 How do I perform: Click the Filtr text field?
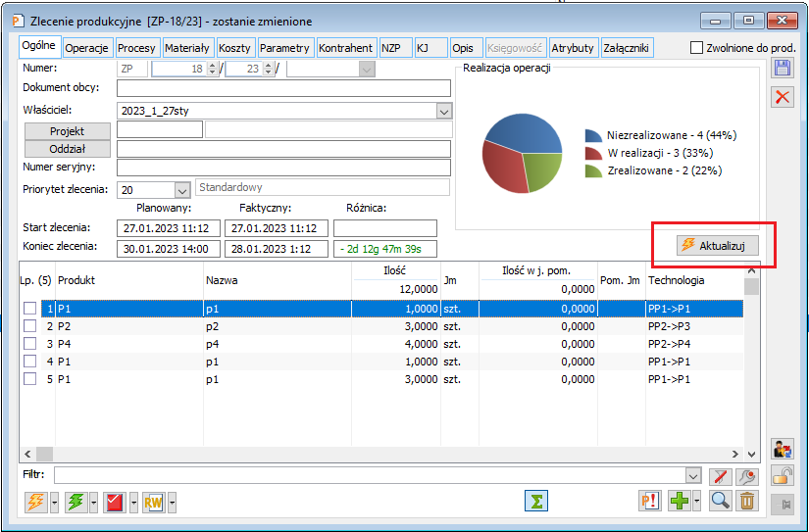(x=370, y=476)
